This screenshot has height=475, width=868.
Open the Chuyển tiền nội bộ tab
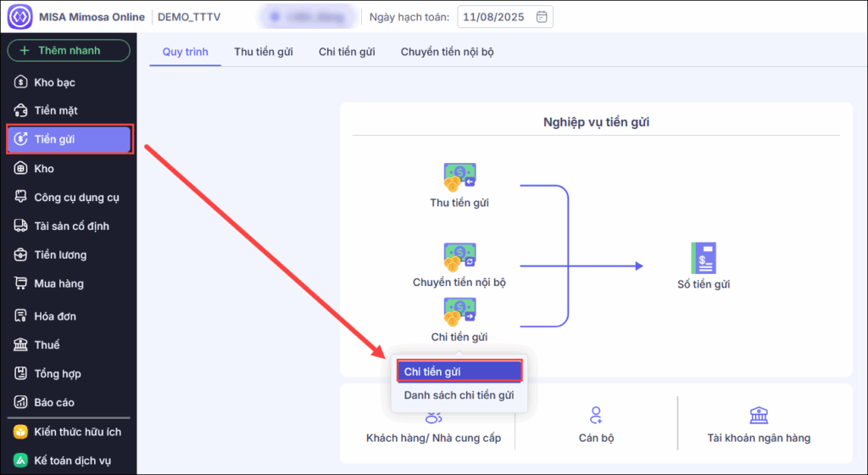coord(448,52)
